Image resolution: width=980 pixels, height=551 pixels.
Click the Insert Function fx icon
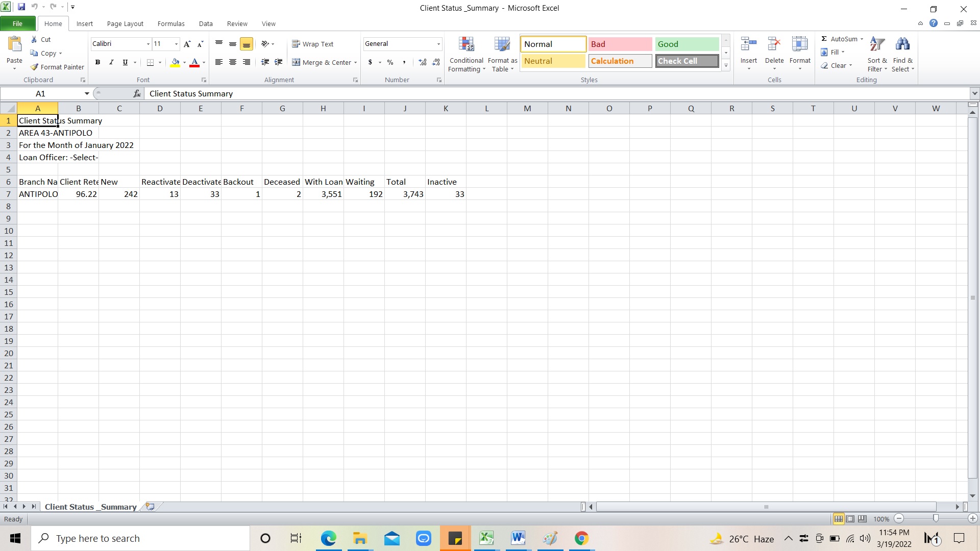(x=137, y=93)
